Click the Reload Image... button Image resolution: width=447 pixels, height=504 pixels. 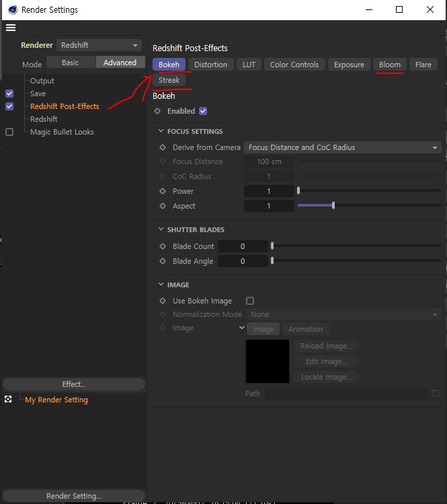pos(326,346)
